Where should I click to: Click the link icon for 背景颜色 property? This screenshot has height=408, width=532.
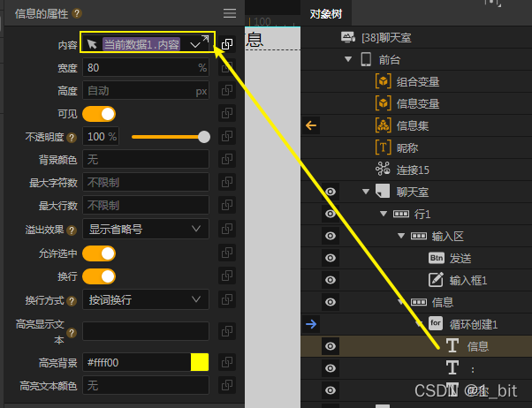[227, 159]
